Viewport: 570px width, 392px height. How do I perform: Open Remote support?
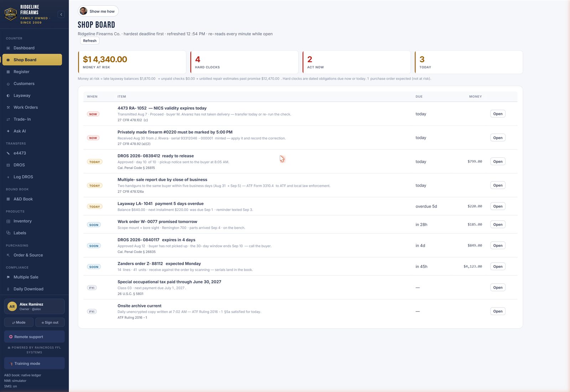pyautogui.click(x=34, y=337)
